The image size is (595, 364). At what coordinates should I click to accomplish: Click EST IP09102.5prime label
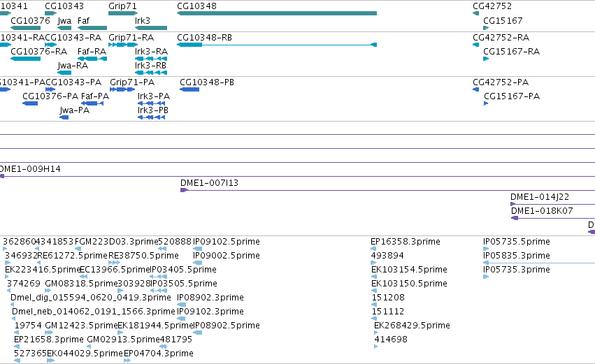(226, 242)
